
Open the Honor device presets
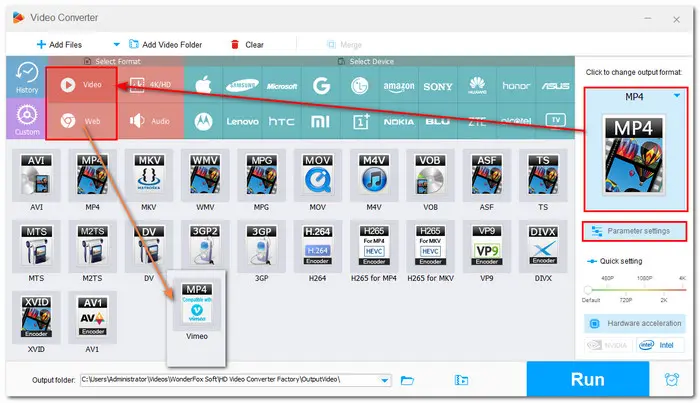coord(516,86)
